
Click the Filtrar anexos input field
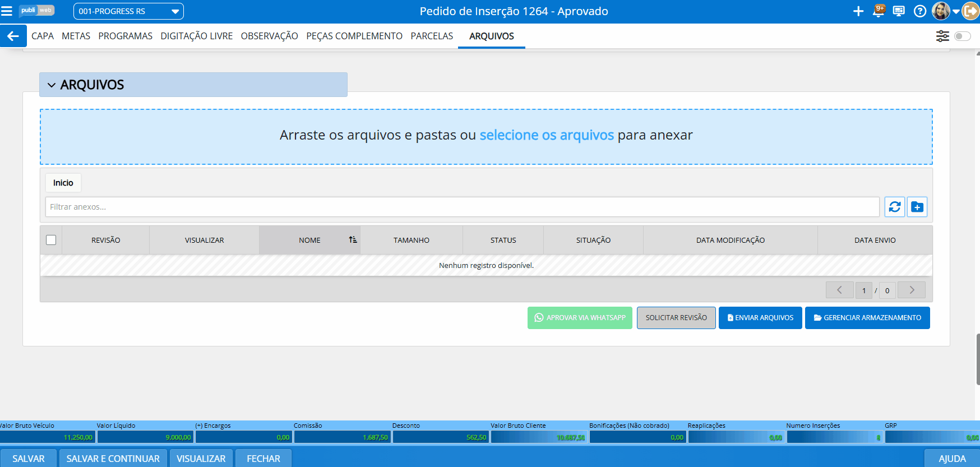462,207
